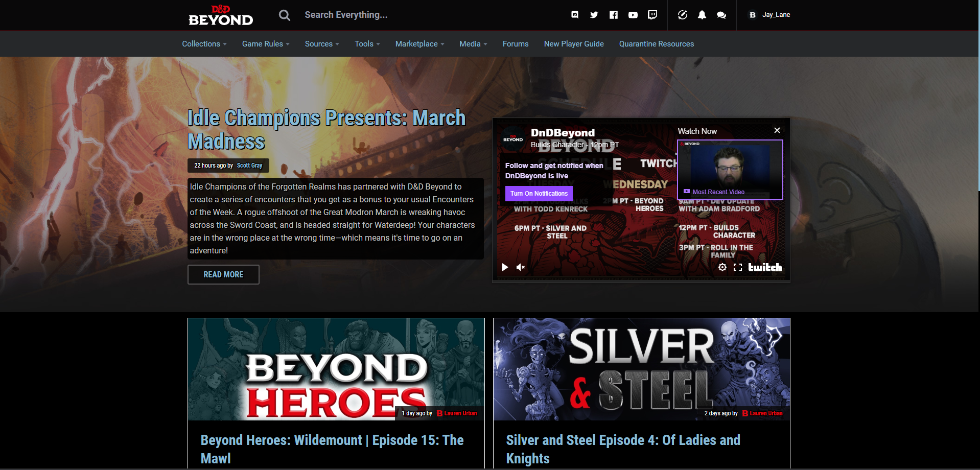The width and height of the screenshot is (980, 470).
Task: Expand the Game Rules dropdown
Action: (266, 44)
